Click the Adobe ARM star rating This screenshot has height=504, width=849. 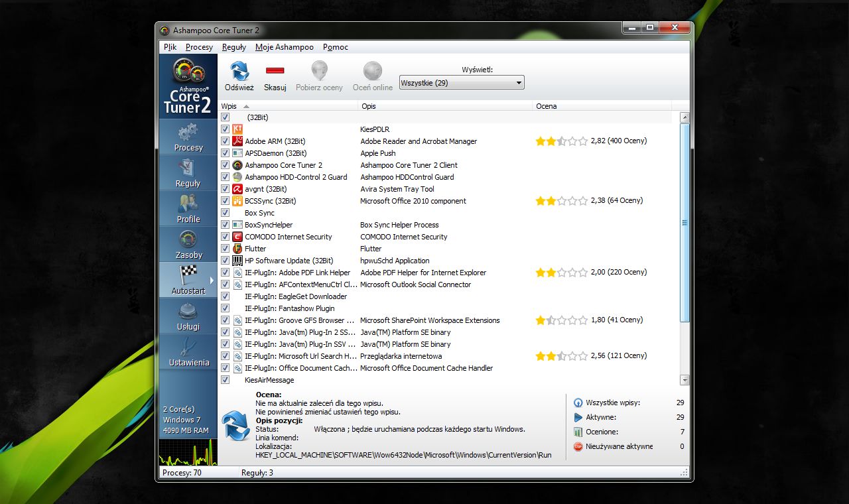point(561,141)
